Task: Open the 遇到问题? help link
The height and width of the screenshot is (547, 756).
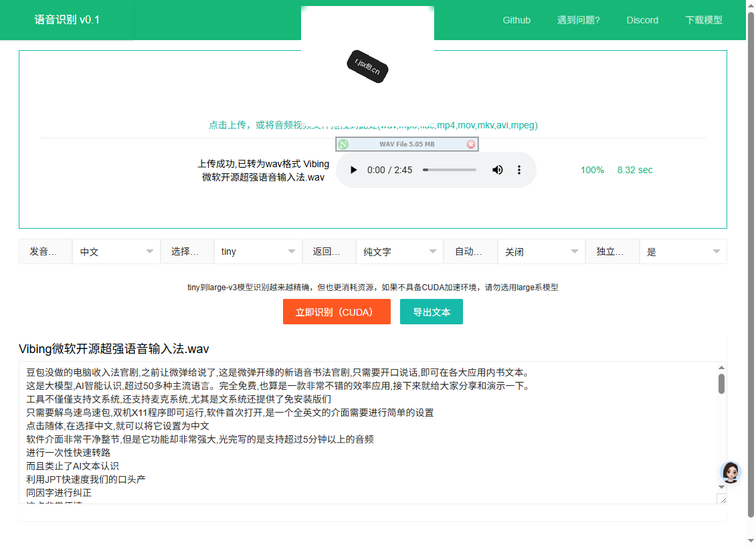Action: [579, 20]
